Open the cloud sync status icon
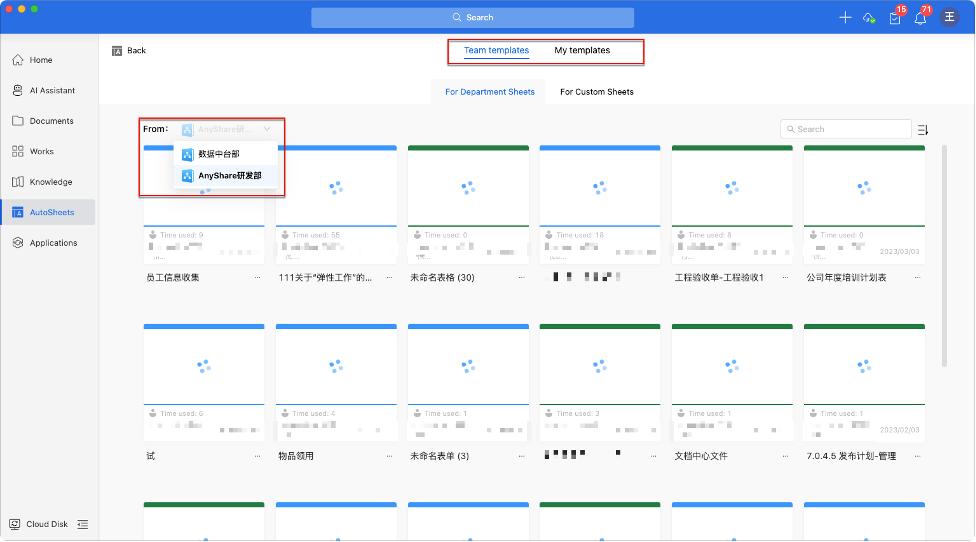 tap(869, 18)
